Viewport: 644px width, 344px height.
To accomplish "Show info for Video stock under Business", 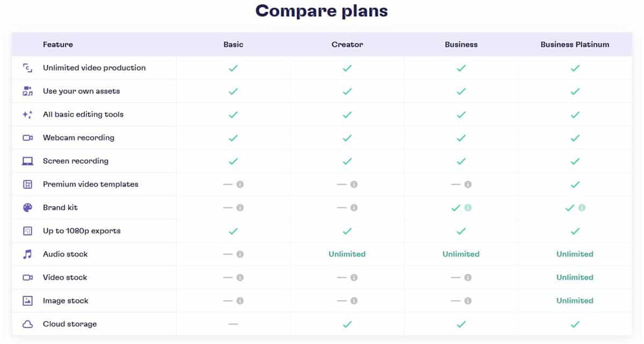I will point(468,277).
